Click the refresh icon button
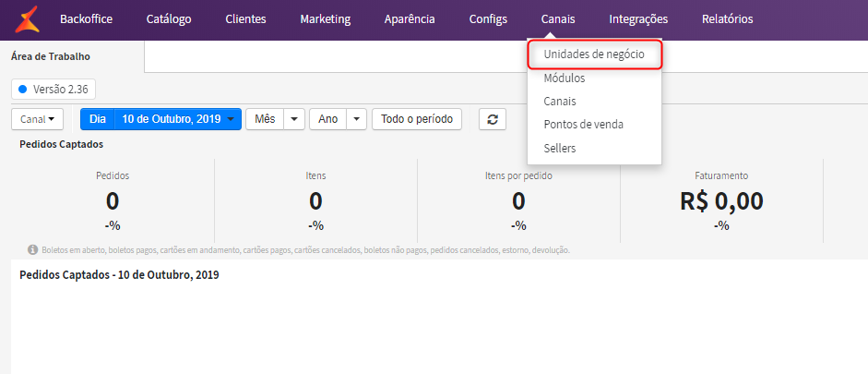 (x=493, y=119)
